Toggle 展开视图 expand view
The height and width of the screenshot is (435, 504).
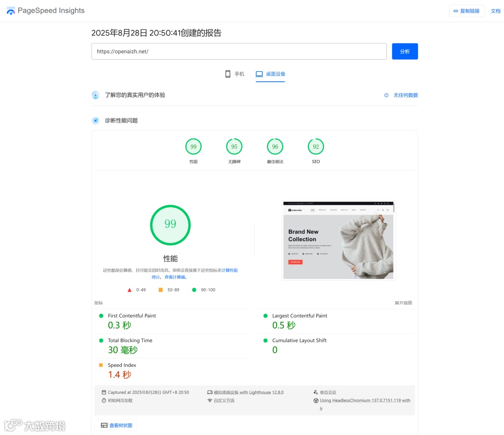[x=403, y=303]
